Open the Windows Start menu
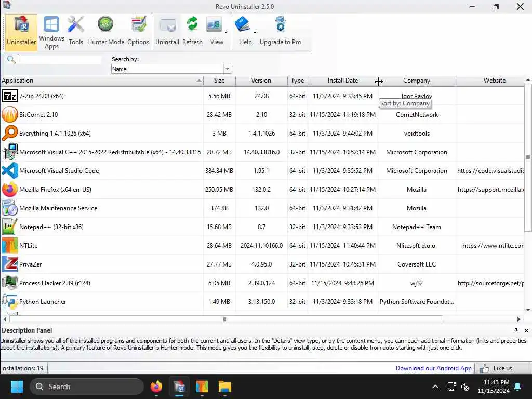 point(17,387)
